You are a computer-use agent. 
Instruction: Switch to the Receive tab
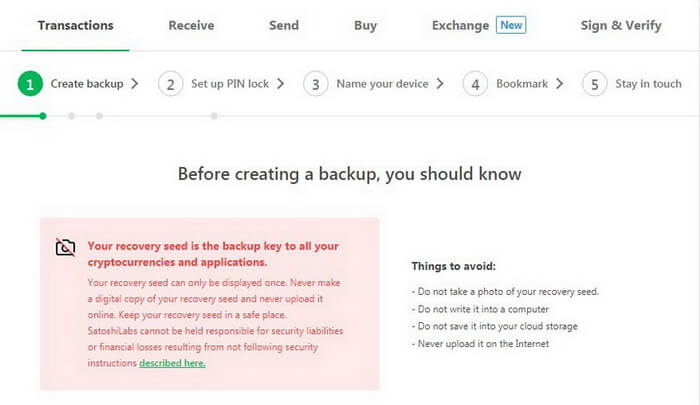click(x=191, y=25)
